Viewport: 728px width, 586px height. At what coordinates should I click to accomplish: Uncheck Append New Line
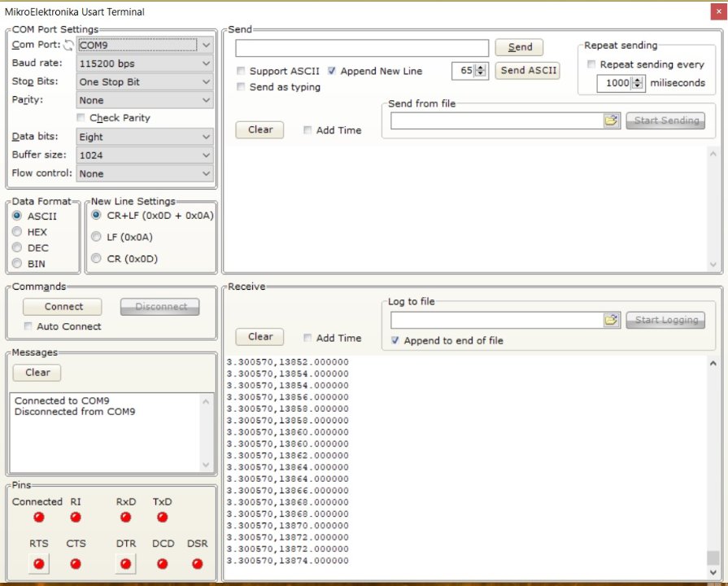[x=332, y=71]
